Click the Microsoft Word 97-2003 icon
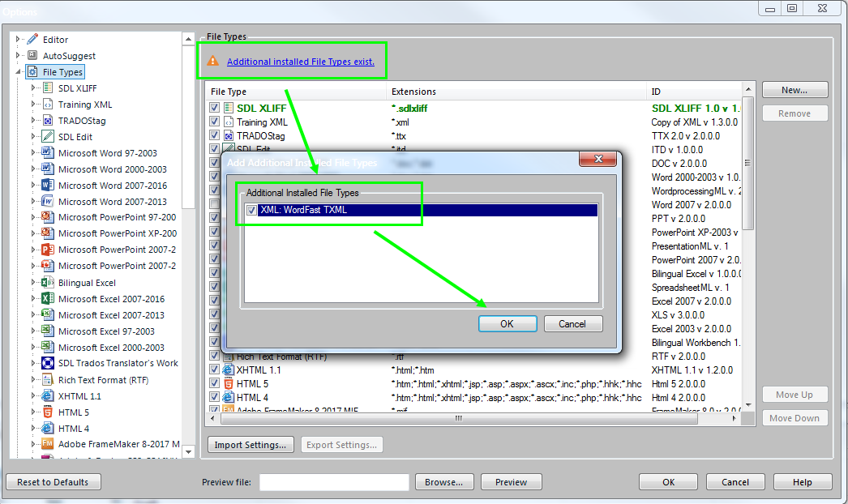This screenshot has height=504, width=848. point(48,152)
